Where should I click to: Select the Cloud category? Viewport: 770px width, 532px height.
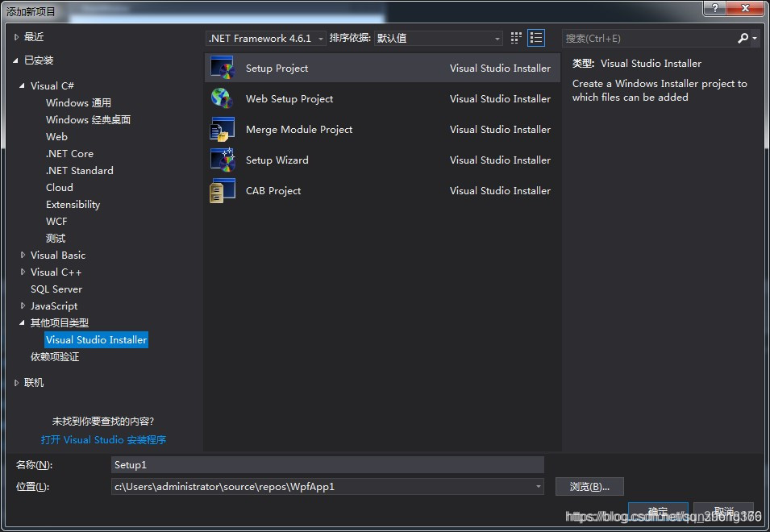click(x=60, y=188)
